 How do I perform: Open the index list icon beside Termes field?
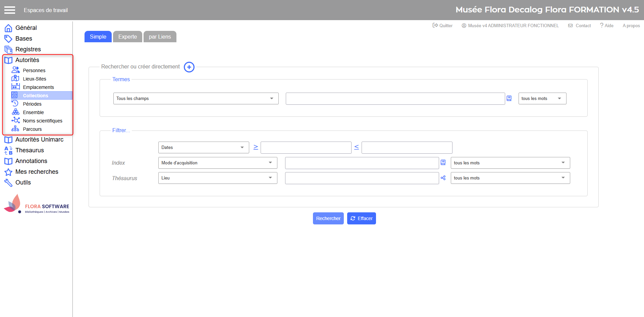point(509,98)
